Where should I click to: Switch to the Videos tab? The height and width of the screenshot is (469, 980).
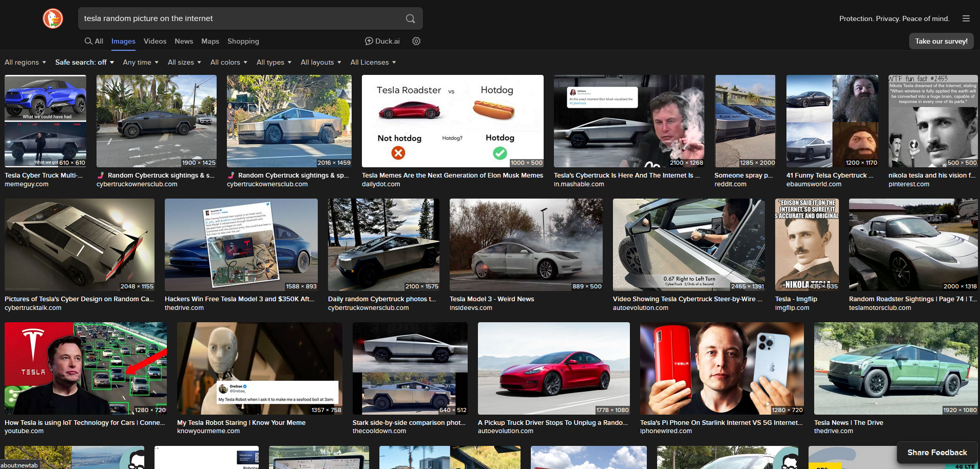(155, 41)
